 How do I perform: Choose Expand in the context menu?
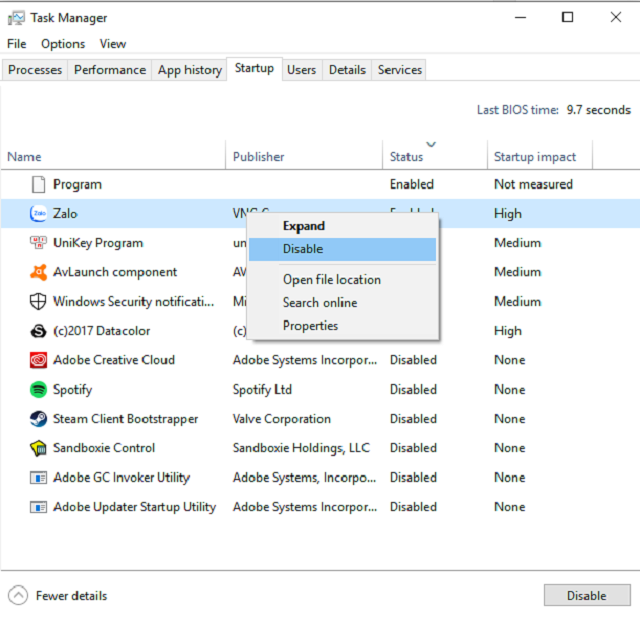point(342,226)
